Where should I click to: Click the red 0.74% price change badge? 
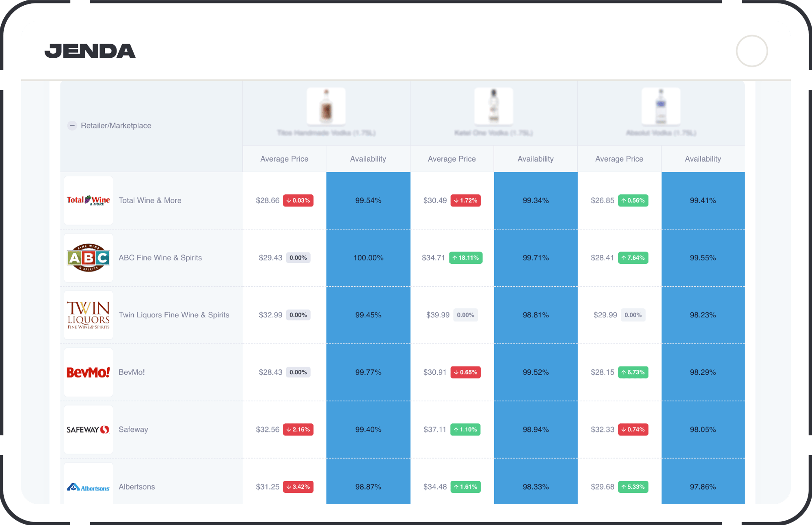[x=633, y=430]
